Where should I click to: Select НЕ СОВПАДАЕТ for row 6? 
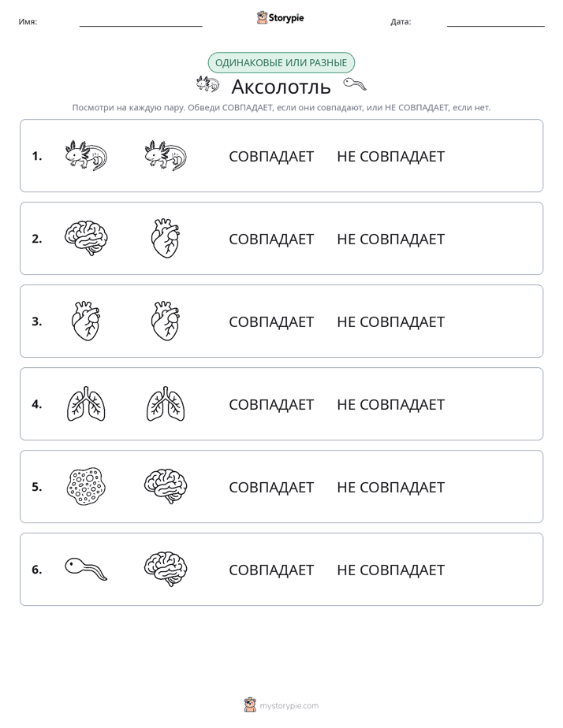[390, 570]
